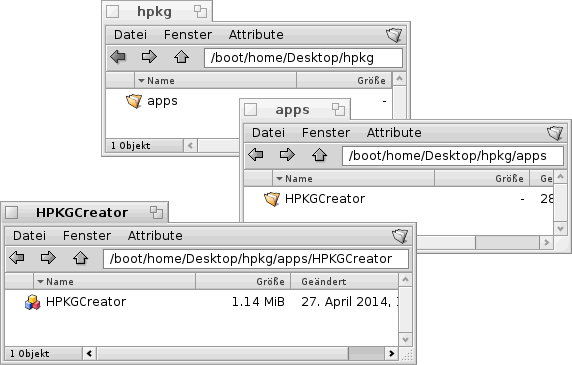Click zoom button on hpkg window tab
572x365 pixels.
pyautogui.click(x=200, y=11)
